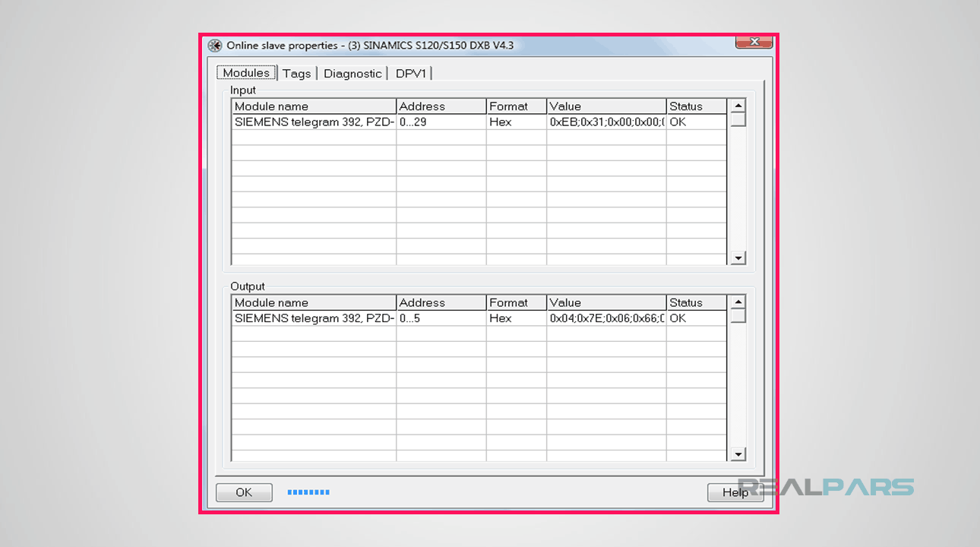This screenshot has width=980, height=547.
Task: Click the OK status cell in the Input row
Action: [x=697, y=122]
